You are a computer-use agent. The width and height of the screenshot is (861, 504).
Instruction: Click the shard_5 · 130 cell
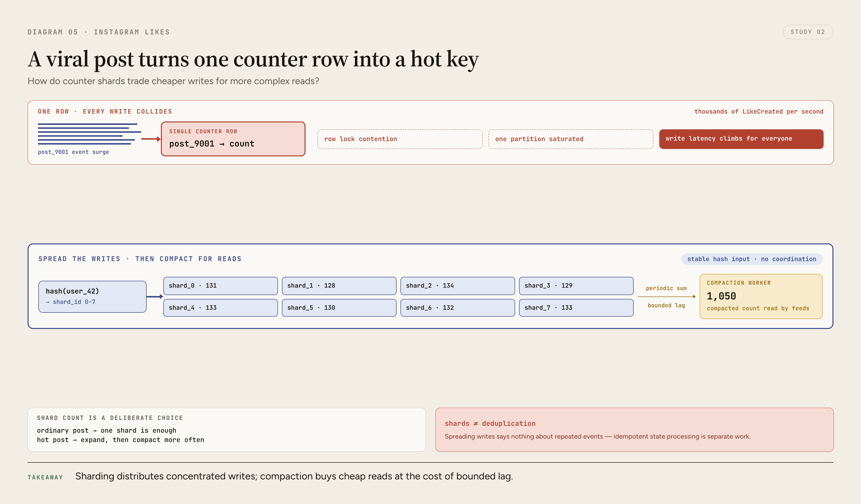coord(339,308)
